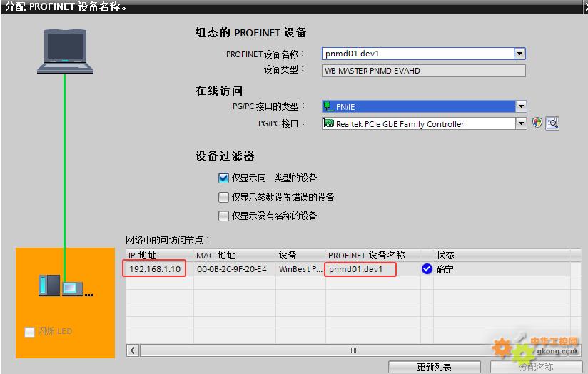Open the PG/PC接口的类型 dropdown arrow
Viewport: 588px width, 374px height.
(x=520, y=106)
